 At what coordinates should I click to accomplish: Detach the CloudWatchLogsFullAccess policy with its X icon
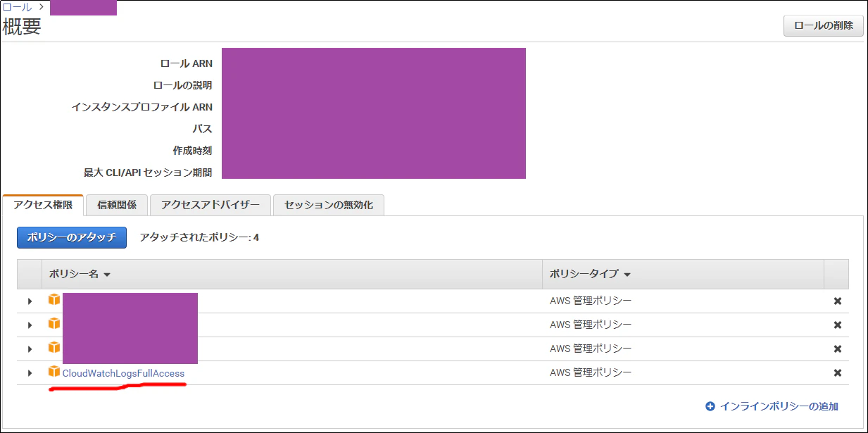838,373
